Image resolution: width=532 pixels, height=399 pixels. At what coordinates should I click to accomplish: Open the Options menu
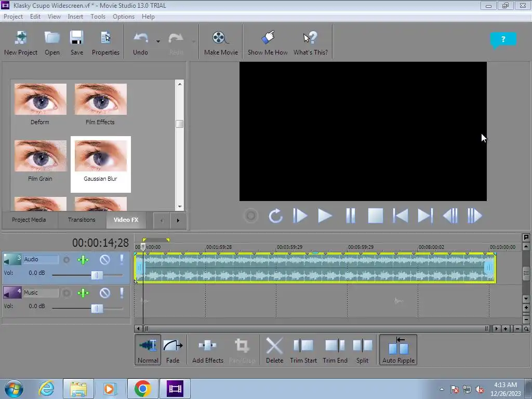pyautogui.click(x=124, y=17)
